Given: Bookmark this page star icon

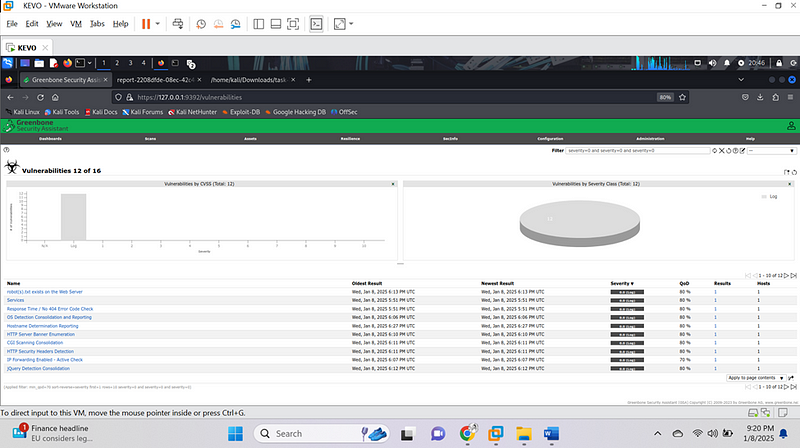Looking at the screenshot, I should click(682, 97).
